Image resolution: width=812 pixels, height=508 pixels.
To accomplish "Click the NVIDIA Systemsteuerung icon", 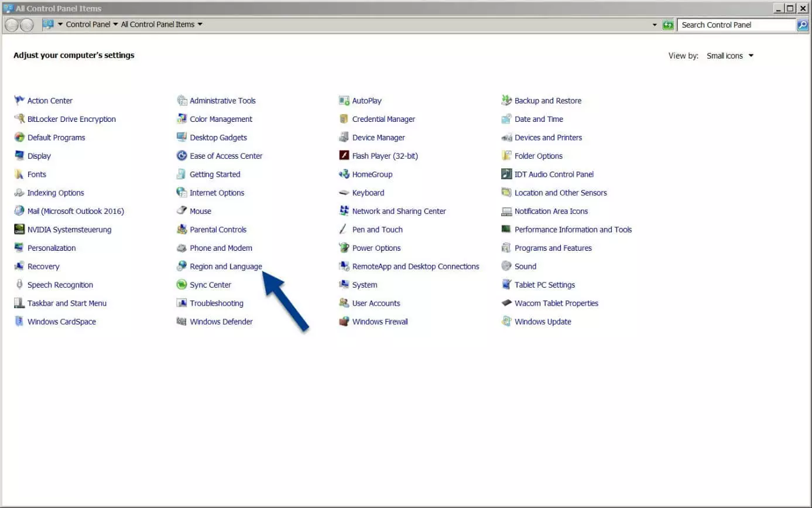I will pyautogui.click(x=19, y=230).
